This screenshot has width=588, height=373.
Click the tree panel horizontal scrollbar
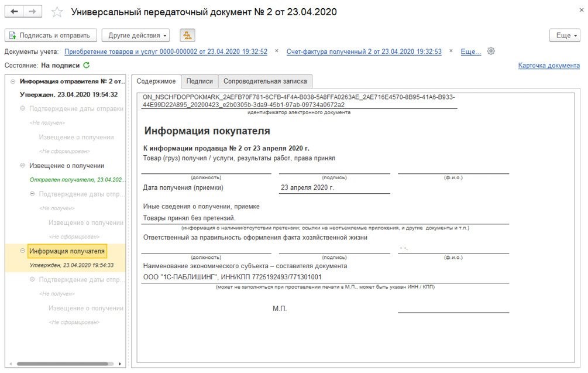pyautogui.click(x=64, y=364)
